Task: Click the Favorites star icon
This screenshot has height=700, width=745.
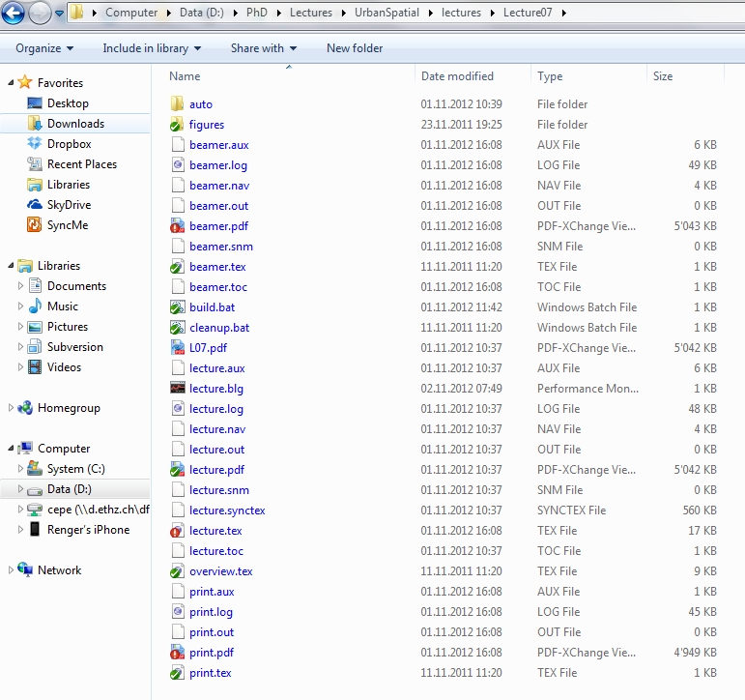Action: [x=25, y=82]
